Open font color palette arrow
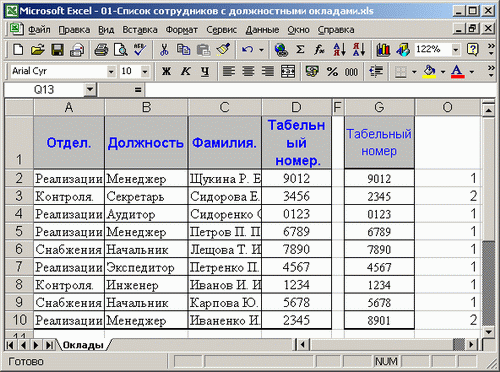 coord(471,71)
